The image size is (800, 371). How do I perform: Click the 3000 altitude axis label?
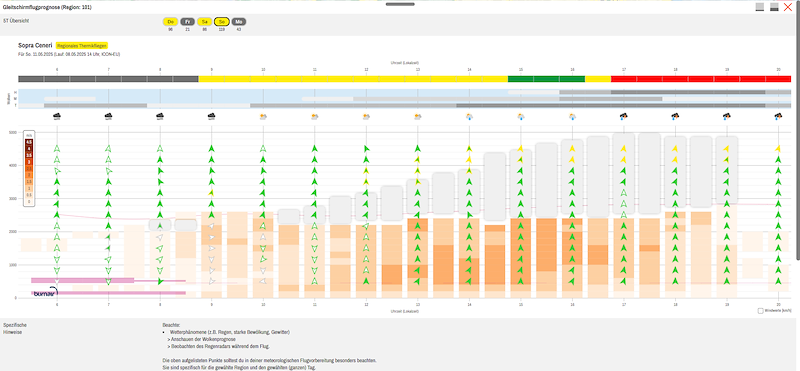[x=13, y=199]
